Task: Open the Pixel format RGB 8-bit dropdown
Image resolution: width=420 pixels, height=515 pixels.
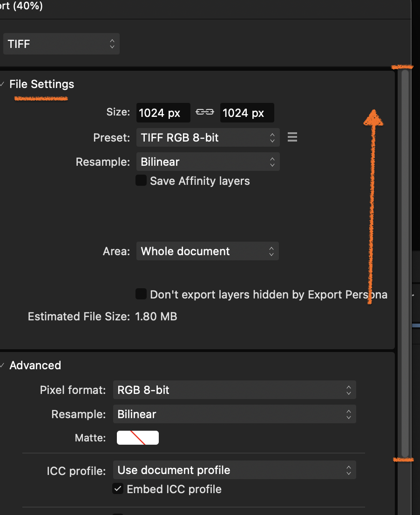Action: click(235, 390)
